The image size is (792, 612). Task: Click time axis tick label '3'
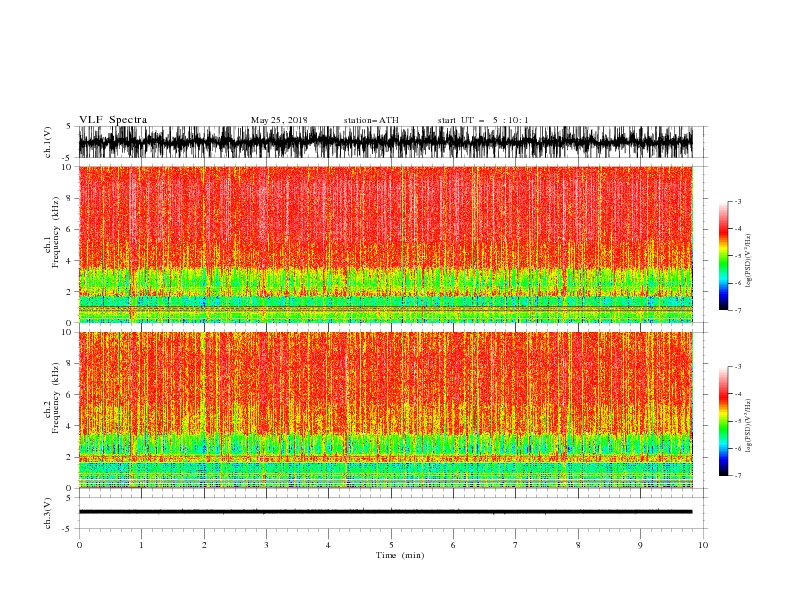[266, 545]
